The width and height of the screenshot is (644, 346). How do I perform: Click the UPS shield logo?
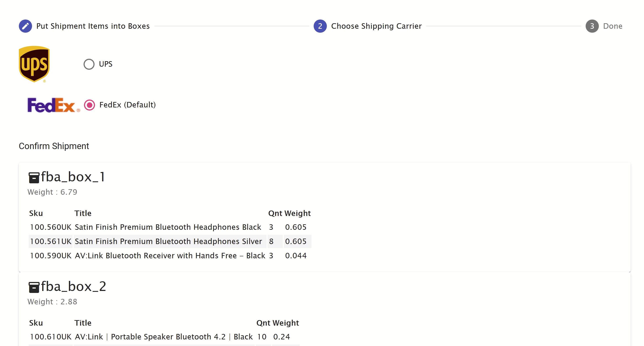pos(34,64)
